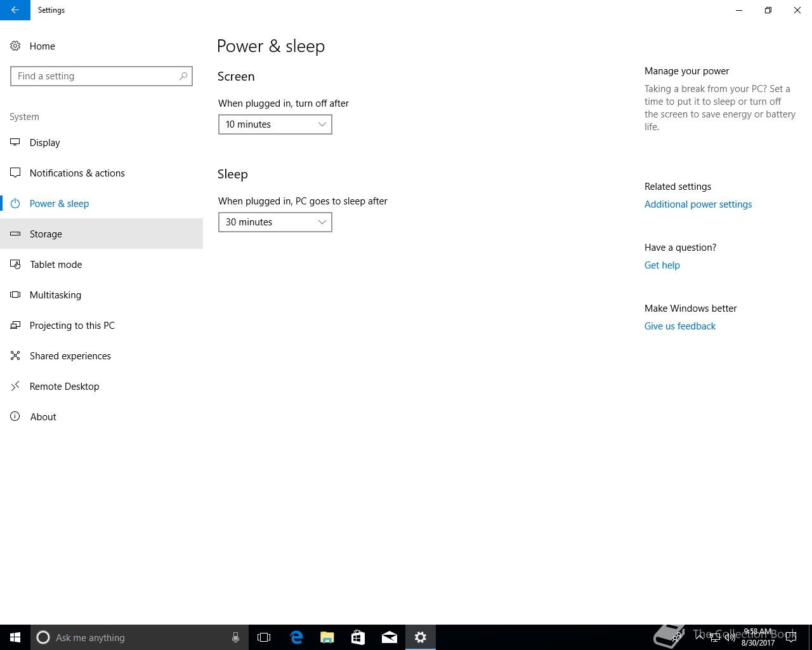Minimize the Settings window
Screen dimensions: 812x650
(739, 10)
